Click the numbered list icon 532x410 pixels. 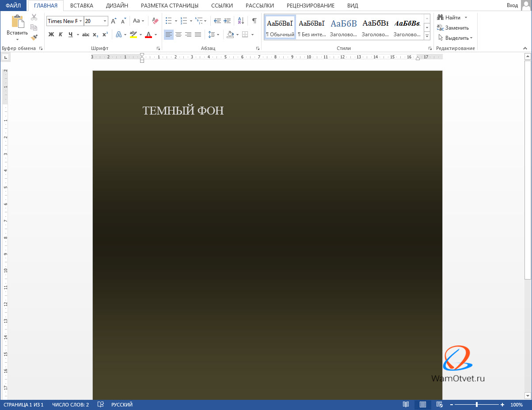pos(184,21)
